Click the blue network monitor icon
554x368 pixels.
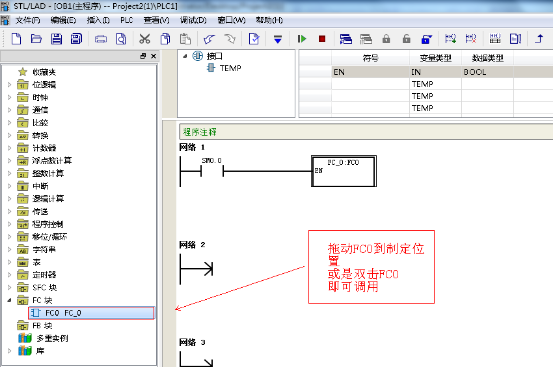346,39
